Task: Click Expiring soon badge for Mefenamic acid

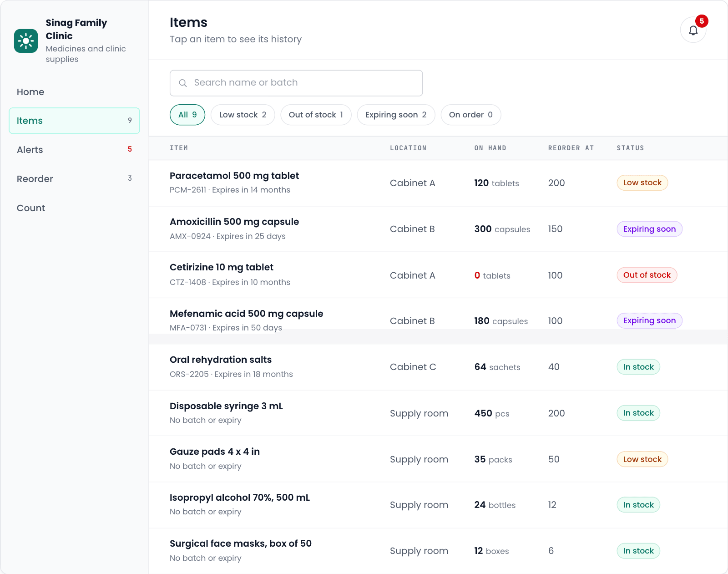Action: (x=649, y=320)
